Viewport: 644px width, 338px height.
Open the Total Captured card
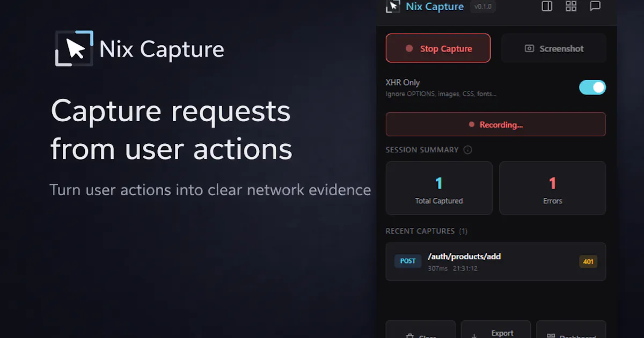point(439,188)
